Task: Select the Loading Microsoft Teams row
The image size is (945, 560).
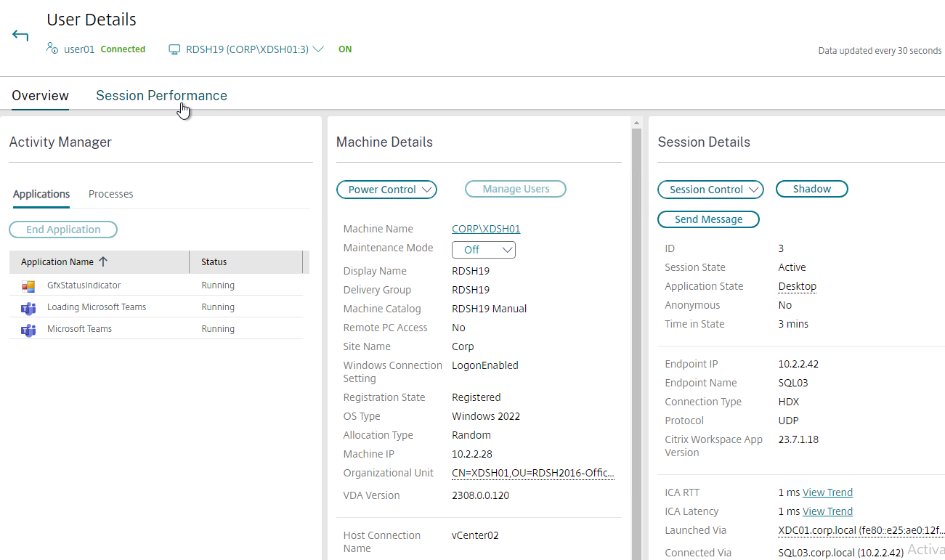Action: (156, 307)
